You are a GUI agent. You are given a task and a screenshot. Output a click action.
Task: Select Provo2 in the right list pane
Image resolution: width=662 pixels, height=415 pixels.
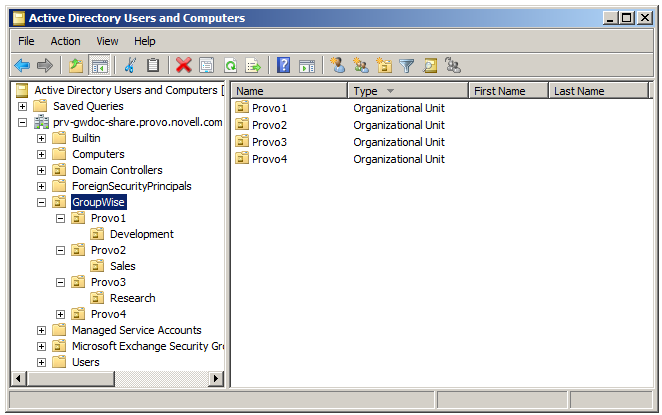[269, 125]
